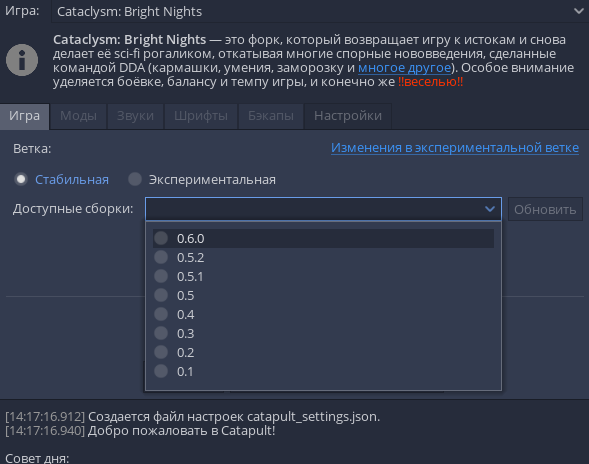Go to the Бэкапы tab
Viewport: 589px width, 464px height.
click(x=271, y=116)
